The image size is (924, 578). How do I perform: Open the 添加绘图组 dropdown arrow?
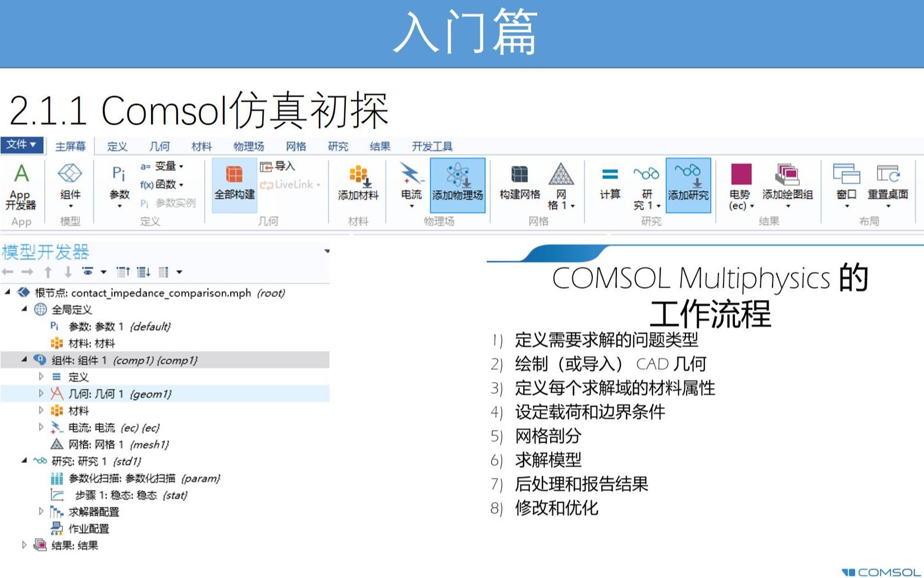[x=788, y=206]
